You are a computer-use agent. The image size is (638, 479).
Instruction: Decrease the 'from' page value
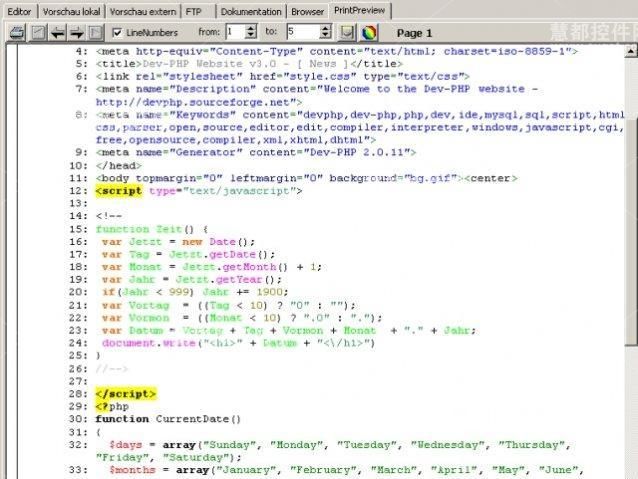coord(251,36)
